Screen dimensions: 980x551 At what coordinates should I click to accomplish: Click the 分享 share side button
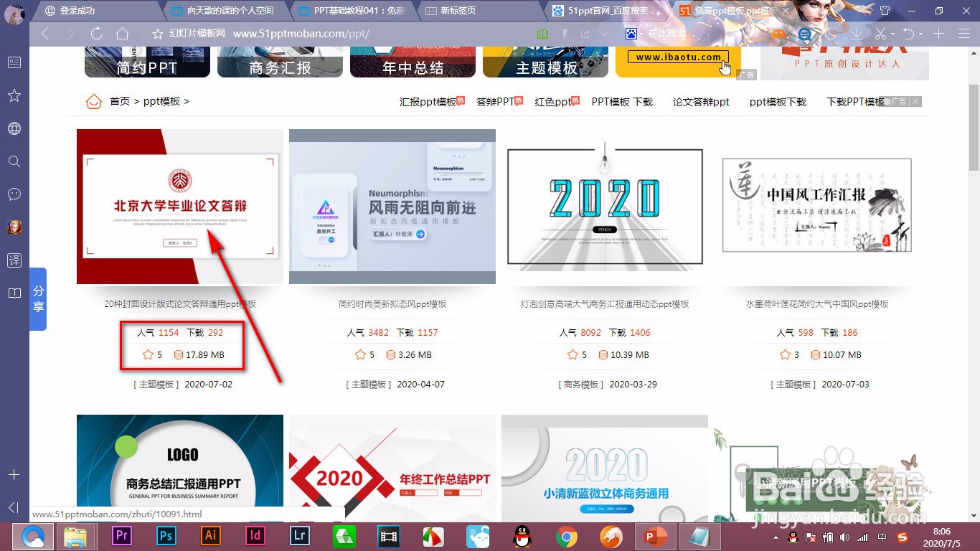pos(38,299)
